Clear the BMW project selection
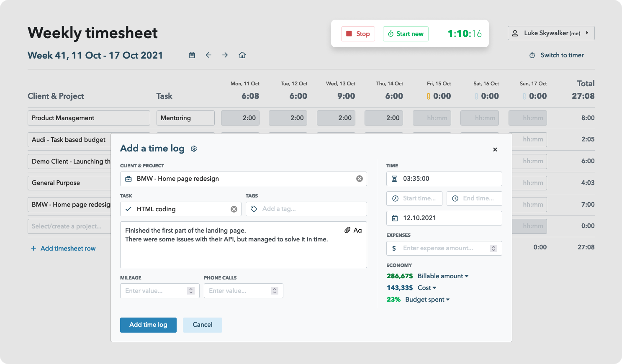622x364 pixels. tap(360, 179)
